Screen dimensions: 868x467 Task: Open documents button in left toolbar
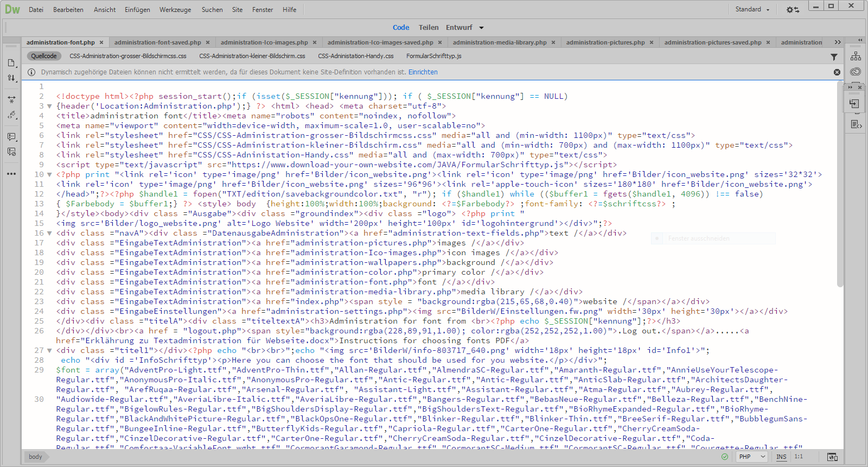(11, 63)
